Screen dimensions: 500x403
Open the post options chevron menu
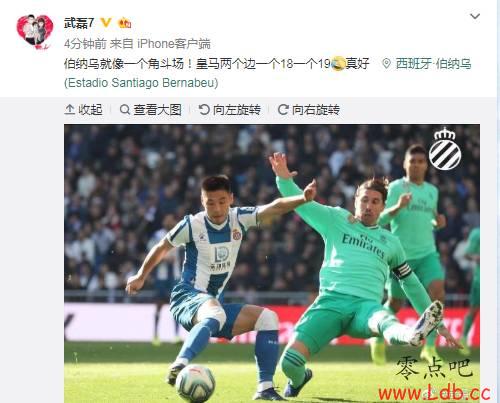475,16
